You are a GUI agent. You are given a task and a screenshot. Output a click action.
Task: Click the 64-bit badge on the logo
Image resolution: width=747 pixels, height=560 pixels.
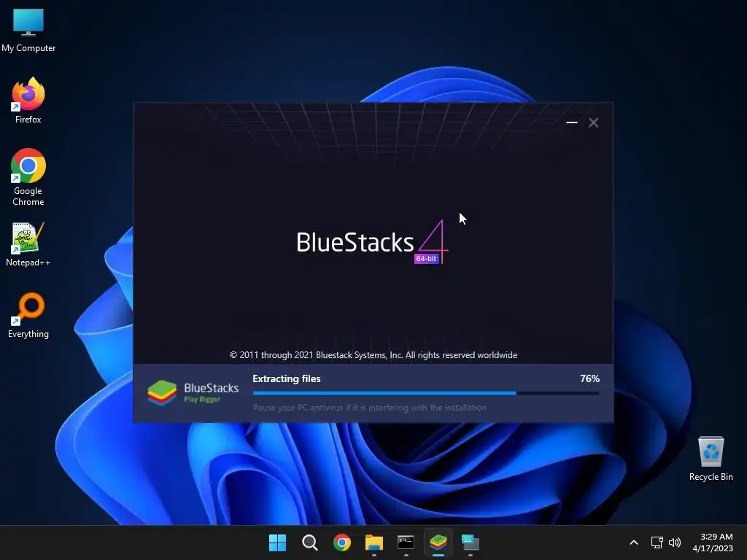point(426,259)
